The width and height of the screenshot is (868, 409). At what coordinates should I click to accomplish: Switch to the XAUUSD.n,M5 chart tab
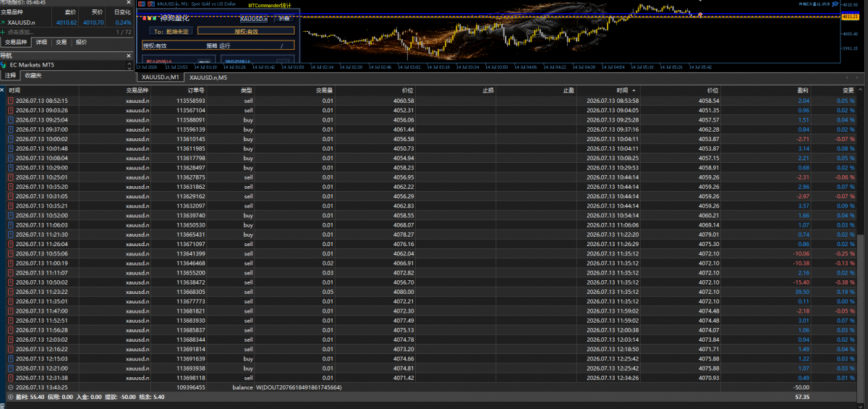[x=208, y=77]
